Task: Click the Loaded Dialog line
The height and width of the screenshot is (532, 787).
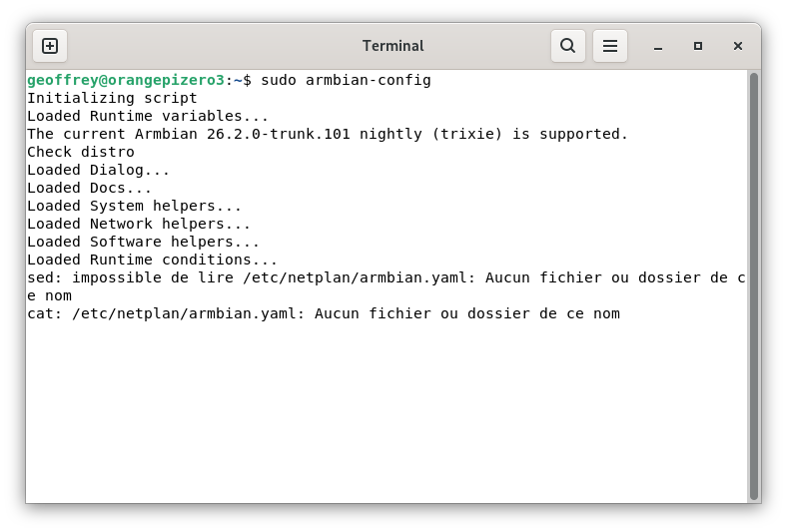Action: (x=99, y=170)
